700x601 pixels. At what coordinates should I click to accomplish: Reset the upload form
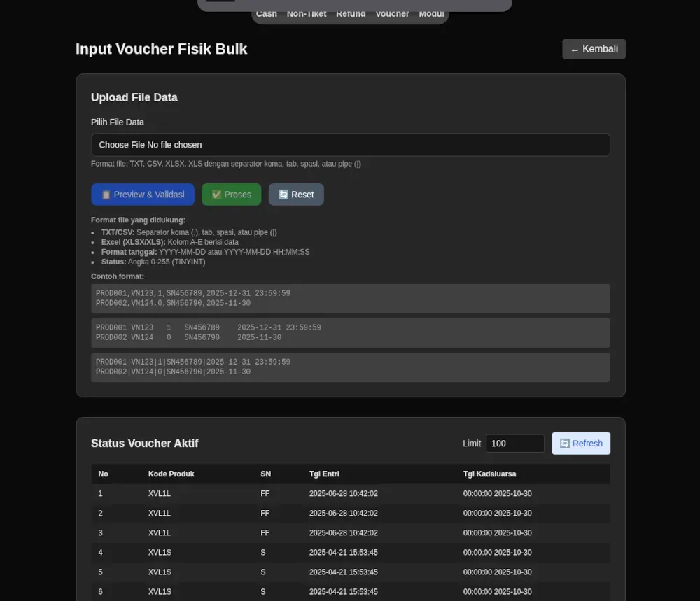pyautogui.click(x=296, y=195)
